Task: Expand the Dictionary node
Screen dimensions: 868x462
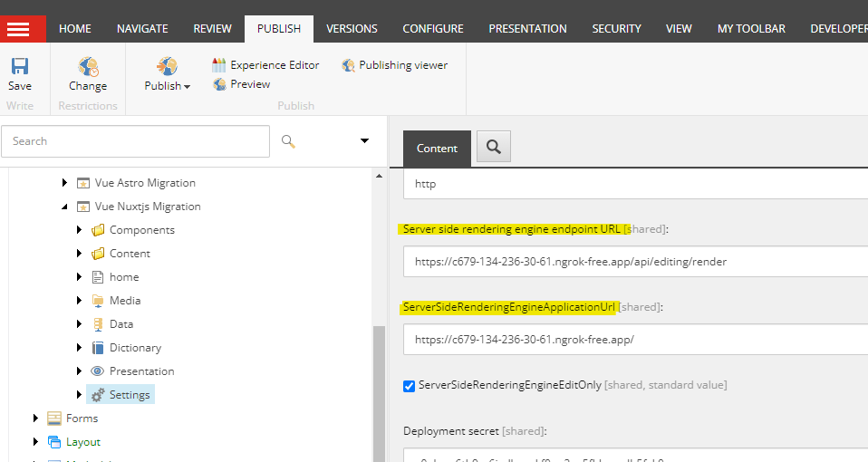Action: point(79,348)
